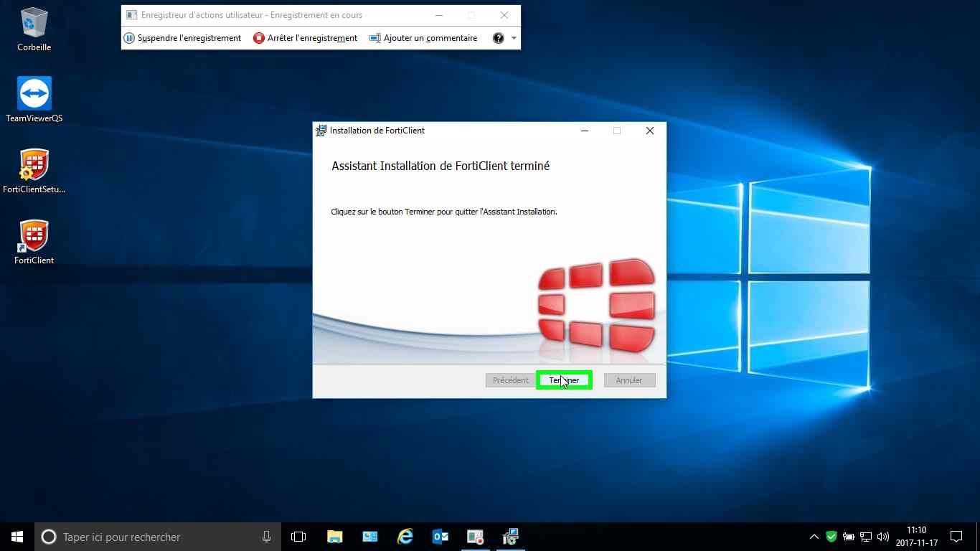The image size is (980, 551).
Task: Click the Précédent button
Action: point(511,380)
